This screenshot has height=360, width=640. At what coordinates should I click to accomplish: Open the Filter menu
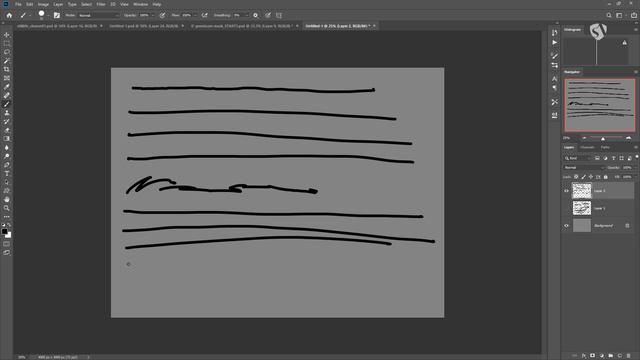(x=101, y=4)
